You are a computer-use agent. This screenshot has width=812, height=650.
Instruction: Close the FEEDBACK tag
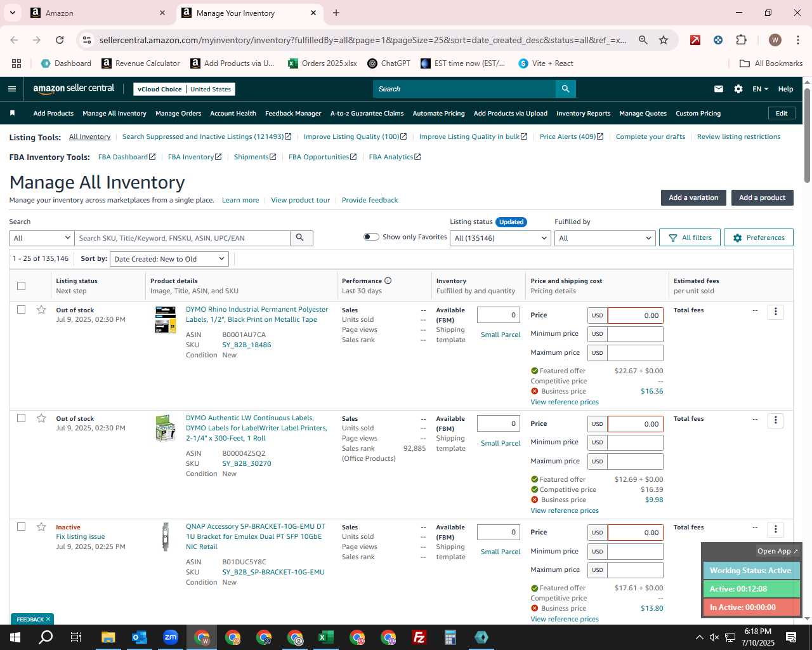pos(48,619)
